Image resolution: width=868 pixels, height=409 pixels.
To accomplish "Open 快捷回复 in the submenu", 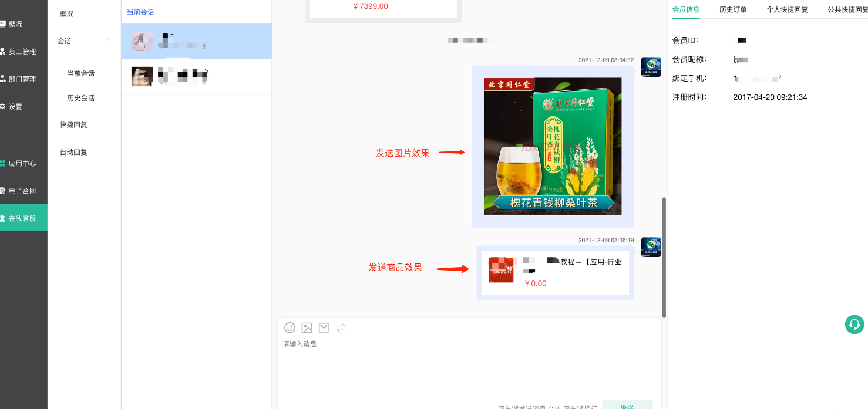I will click(x=73, y=125).
